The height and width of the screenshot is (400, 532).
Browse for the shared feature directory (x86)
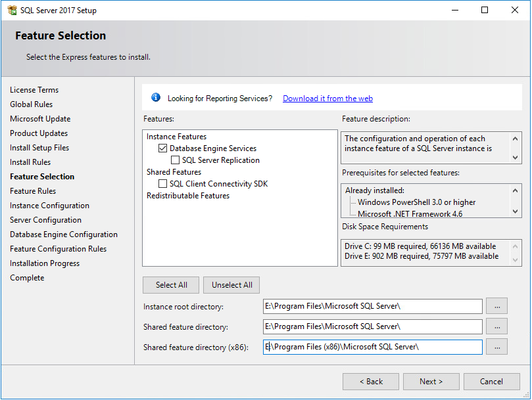point(496,347)
